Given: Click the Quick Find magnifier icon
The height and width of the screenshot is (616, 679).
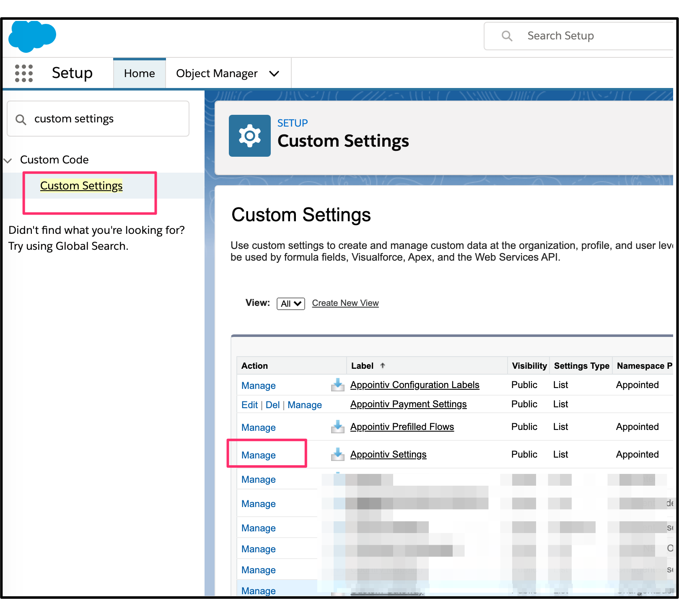Looking at the screenshot, I should (21, 119).
